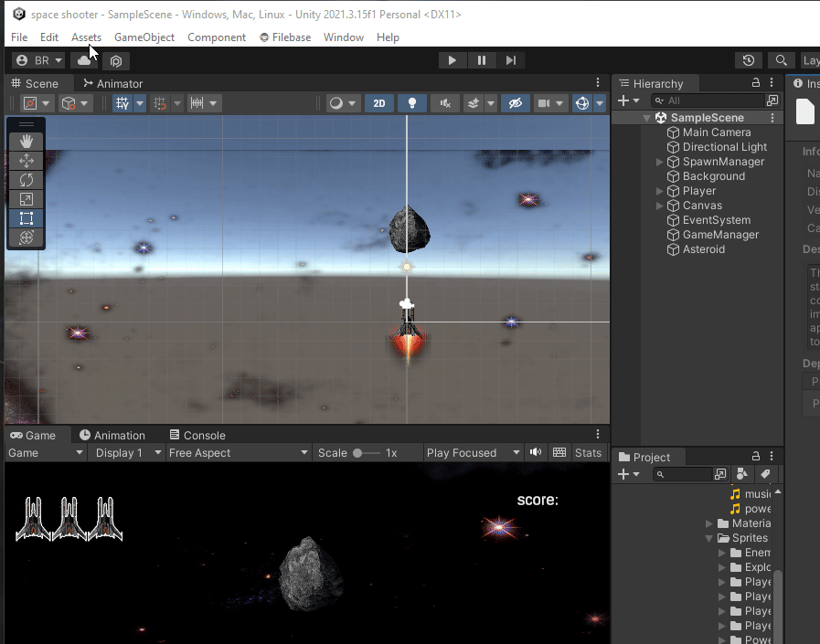Collapse the Sprites folder in the Project panel

point(708,537)
